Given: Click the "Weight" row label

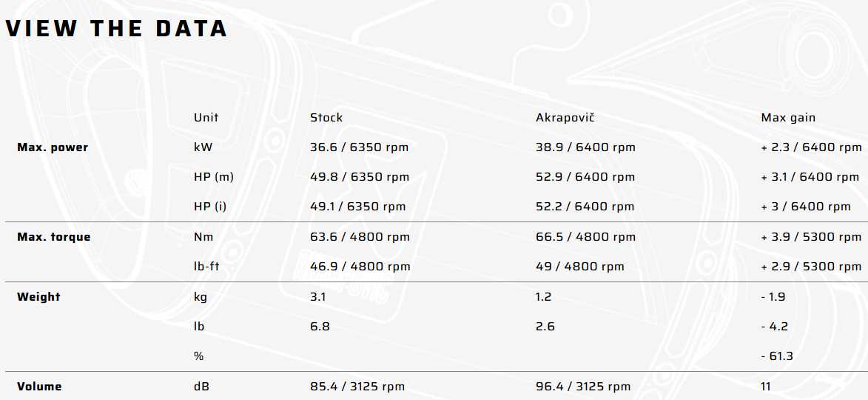Looking at the screenshot, I should [38, 296].
